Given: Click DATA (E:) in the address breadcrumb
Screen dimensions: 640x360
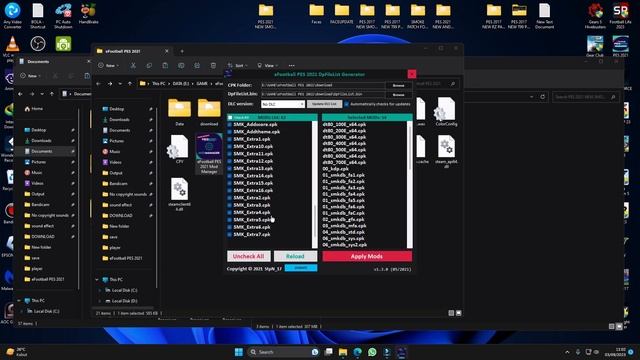Looking at the screenshot, I should pos(181,84).
